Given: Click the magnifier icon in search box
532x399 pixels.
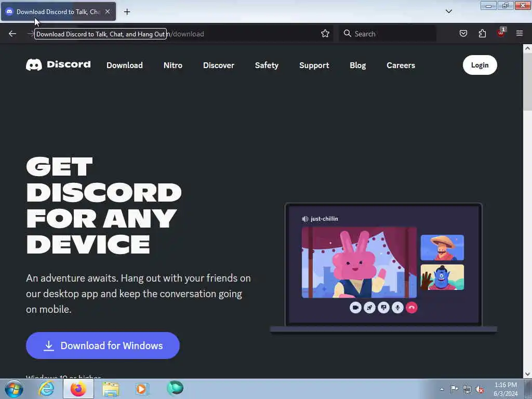Looking at the screenshot, I should [x=347, y=33].
